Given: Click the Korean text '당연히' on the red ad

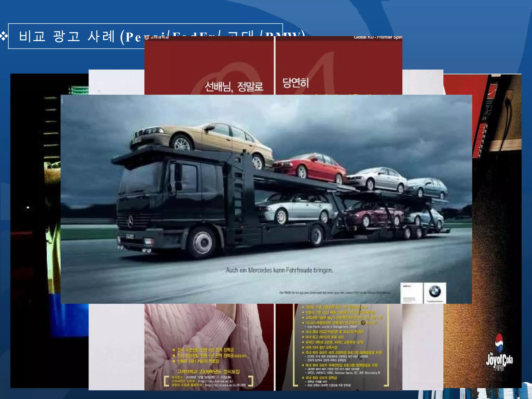Looking at the screenshot, I should [x=296, y=83].
